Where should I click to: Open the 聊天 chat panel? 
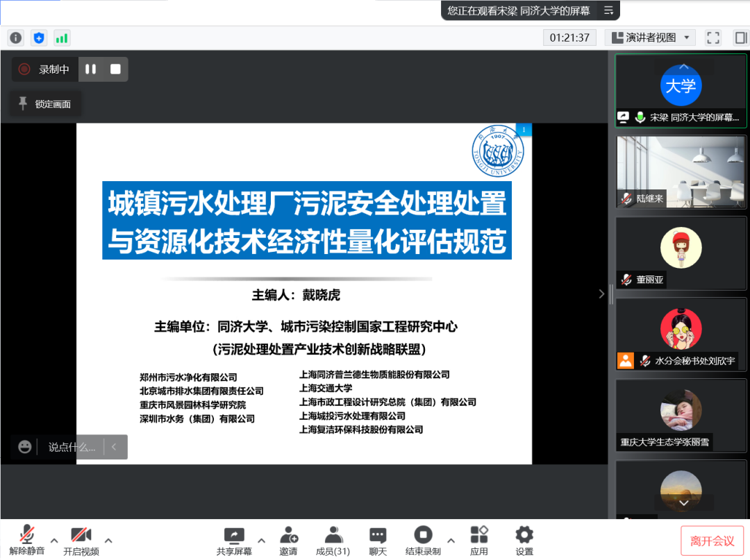click(378, 541)
